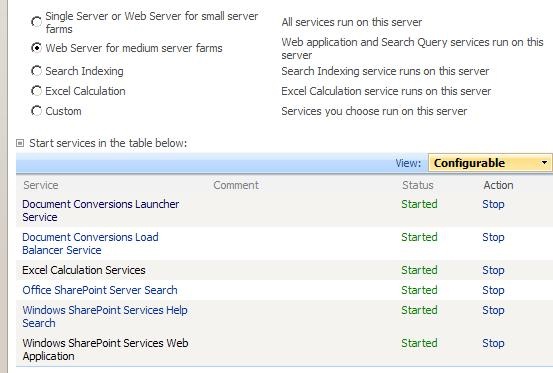
Task: Collapse the Start services section icon
Action: [x=20, y=143]
